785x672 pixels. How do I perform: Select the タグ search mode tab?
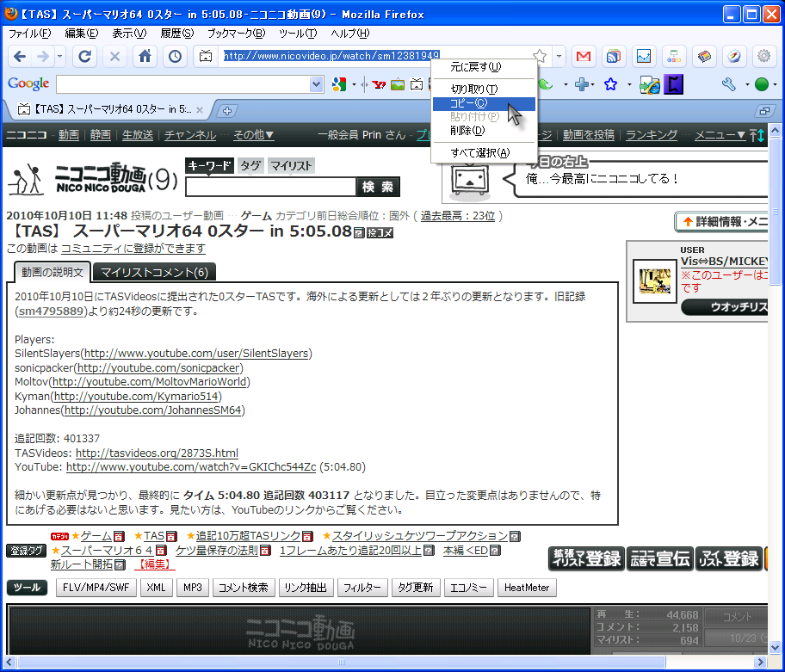coord(250,166)
